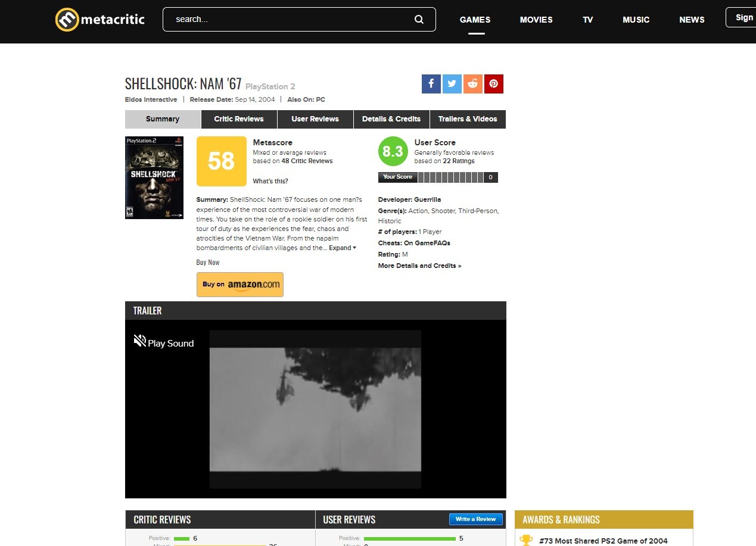
Task: Switch to the User Reviews tab
Action: pyautogui.click(x=315, y=119)
